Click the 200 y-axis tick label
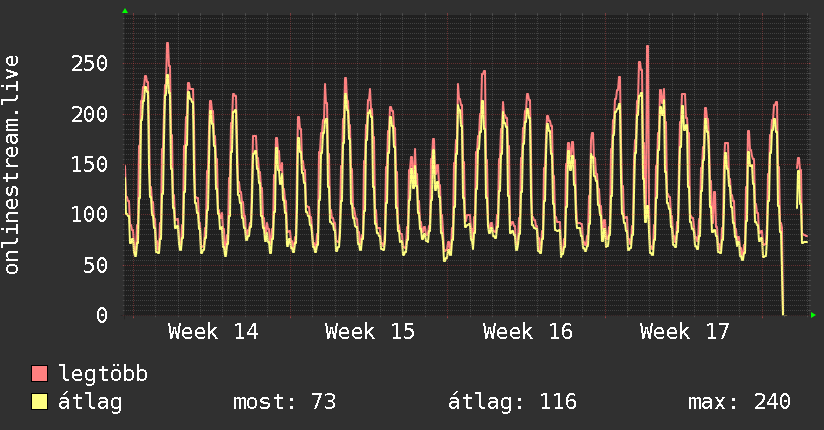824x430 pixels. coord(89,114)
